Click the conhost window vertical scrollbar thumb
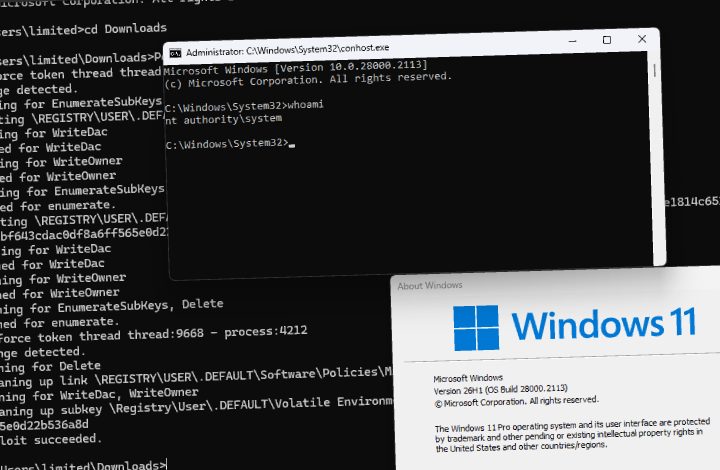Screen dimensions: 720x470 click(654, 70)
